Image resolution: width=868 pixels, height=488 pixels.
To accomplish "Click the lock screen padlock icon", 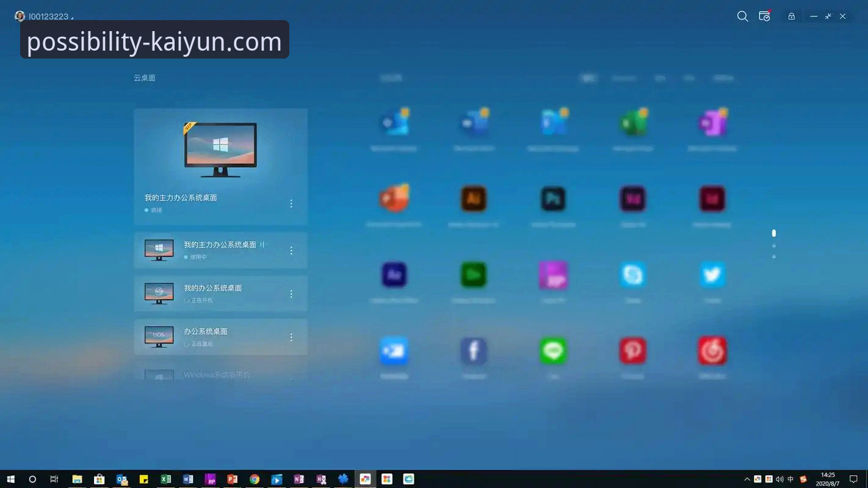I will pos(791,16).
